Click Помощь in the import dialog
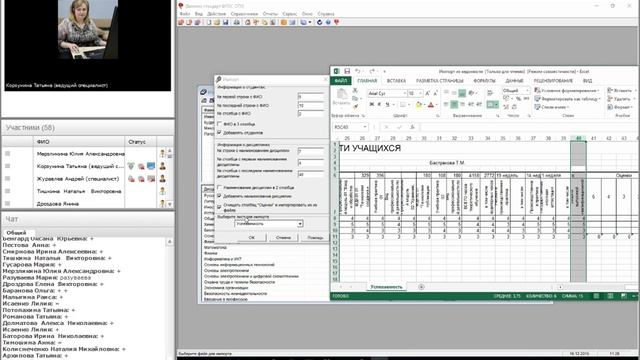The height and width of the screenshot is (360, 640). click(315, 238)
